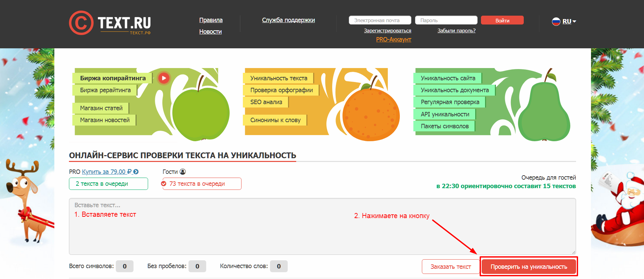Click the Количество слов counter value
The width and height of the screenshot is (644, 279).
tap(279, 266)
